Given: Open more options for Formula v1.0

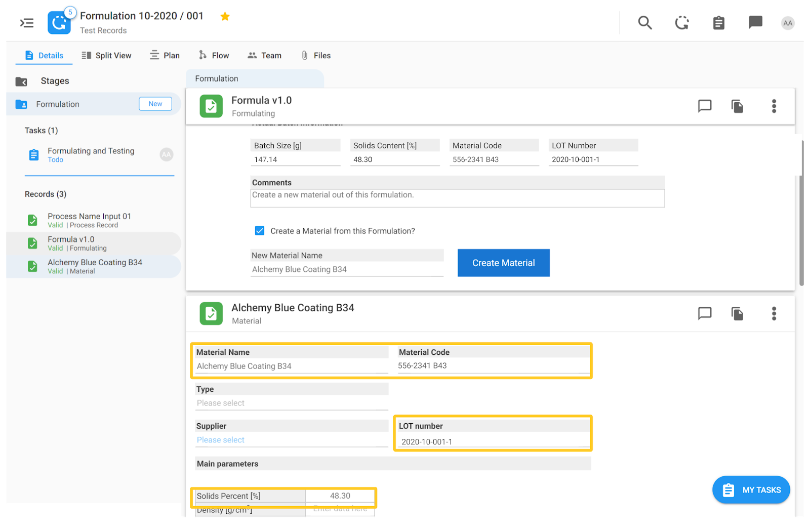Looking at the screenshot, I should coord(774,106).
